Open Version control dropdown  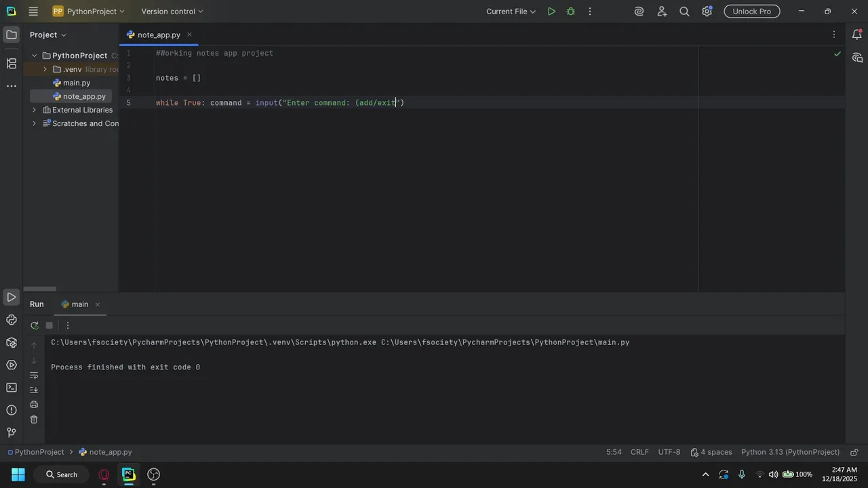point(172,12)
